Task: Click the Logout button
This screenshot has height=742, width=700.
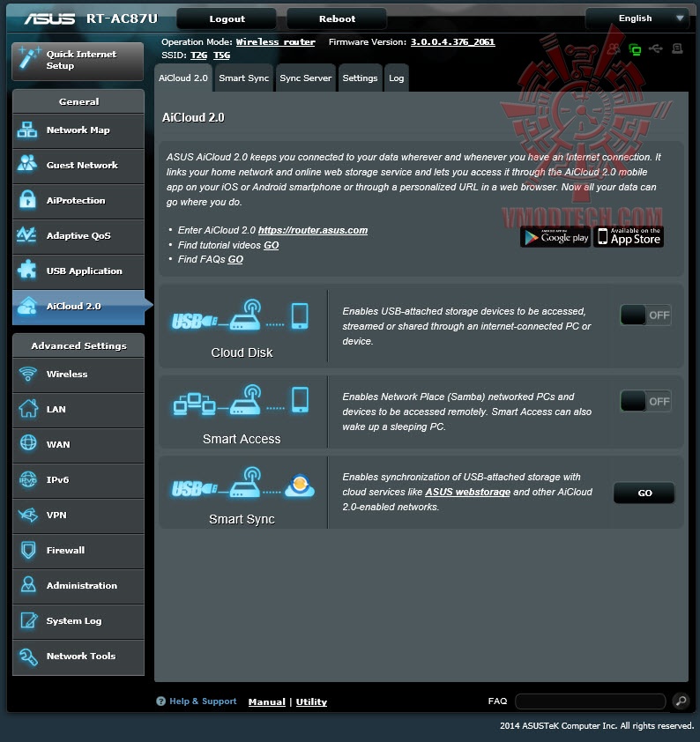Action: pos(227,19)
